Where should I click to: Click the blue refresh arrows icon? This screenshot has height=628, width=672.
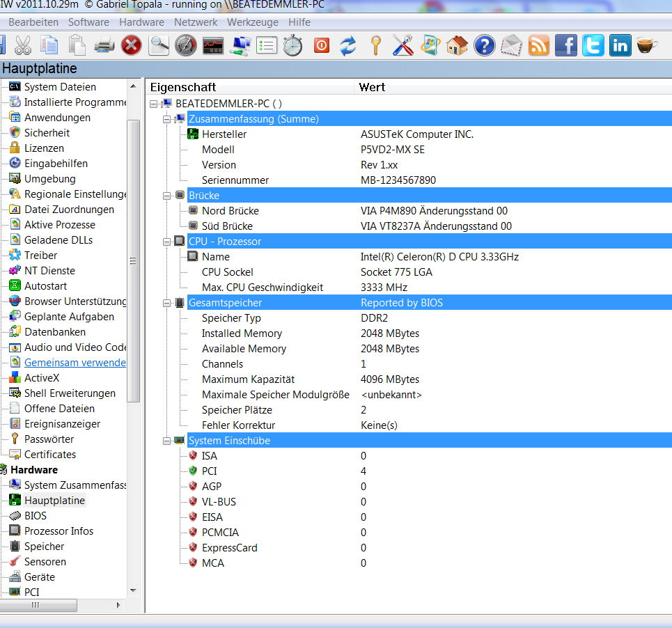pyautogui.click(x=348, y=45)
